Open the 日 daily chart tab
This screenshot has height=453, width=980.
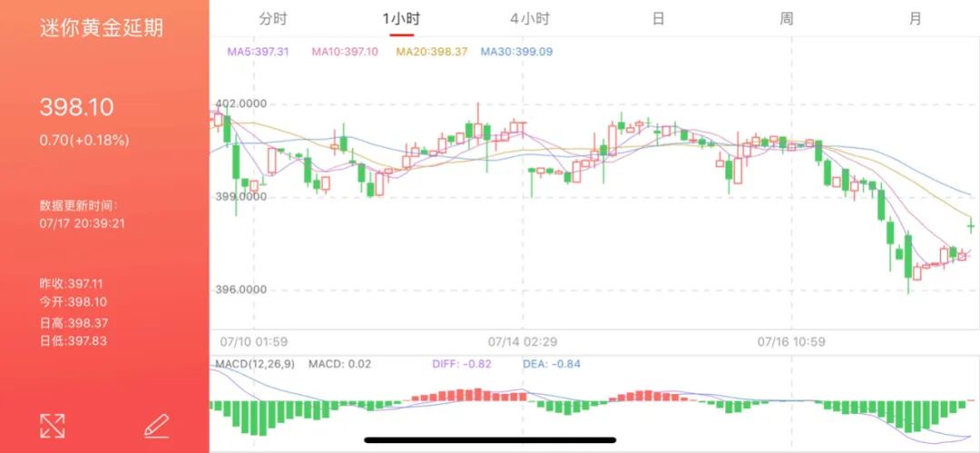(658, 19)
